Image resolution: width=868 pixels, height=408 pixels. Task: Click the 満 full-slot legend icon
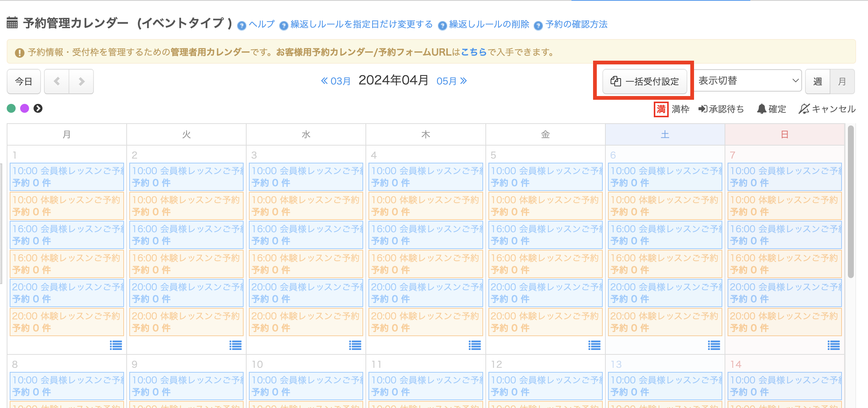coord(661,109)
